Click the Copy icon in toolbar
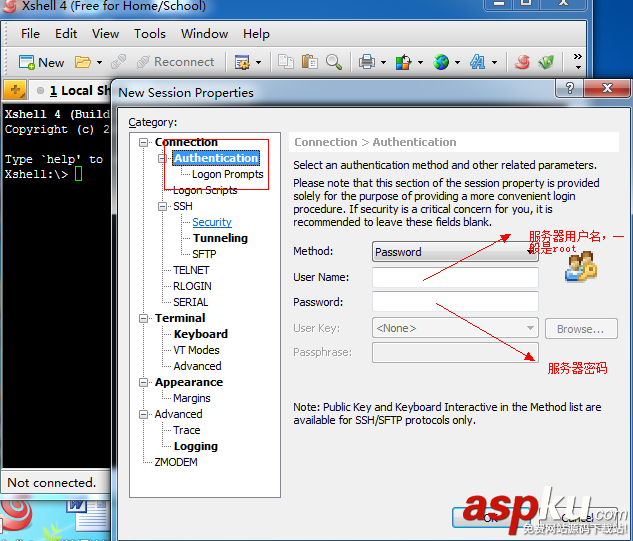The image size is (633, 541). click(286, 62)
